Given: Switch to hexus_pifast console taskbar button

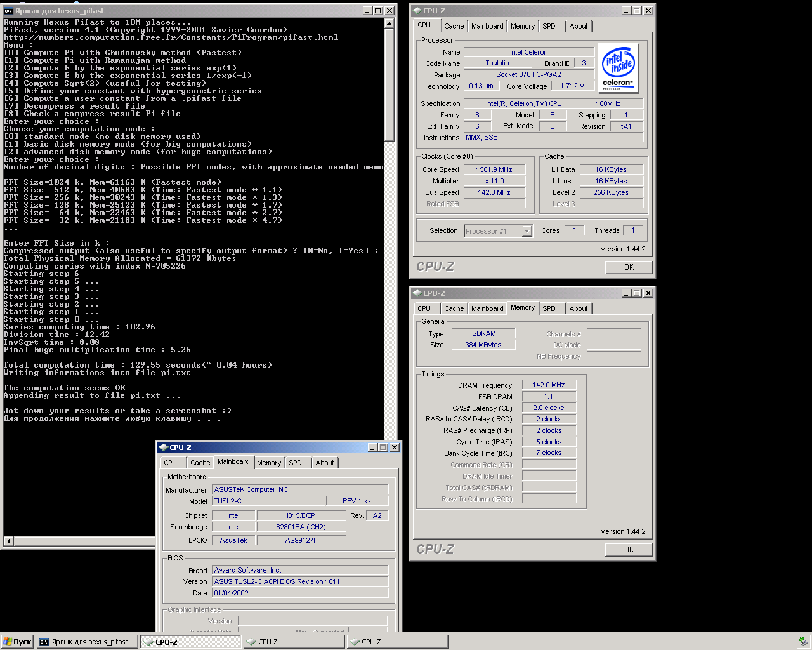Looking at the screenshot, I should coord(87,642).
